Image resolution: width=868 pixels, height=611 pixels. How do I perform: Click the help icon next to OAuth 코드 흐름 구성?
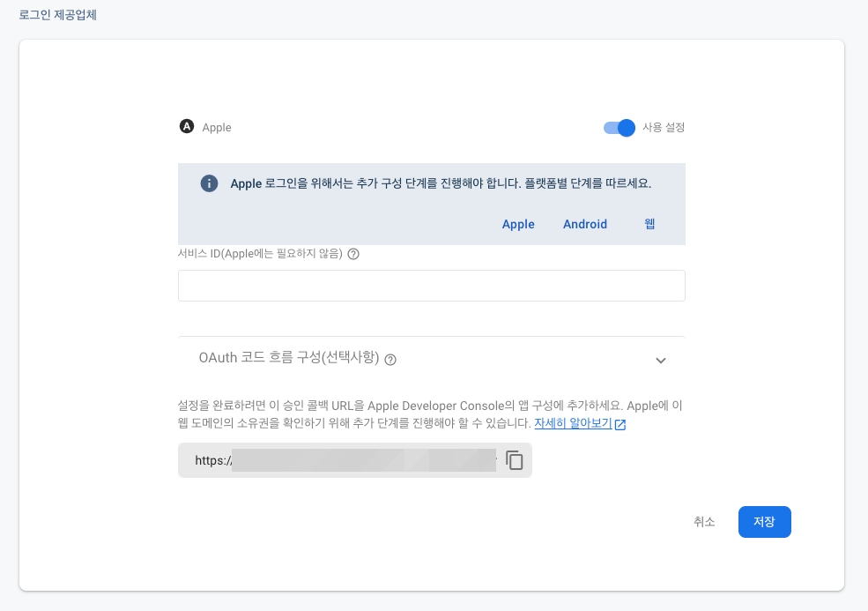390,360
